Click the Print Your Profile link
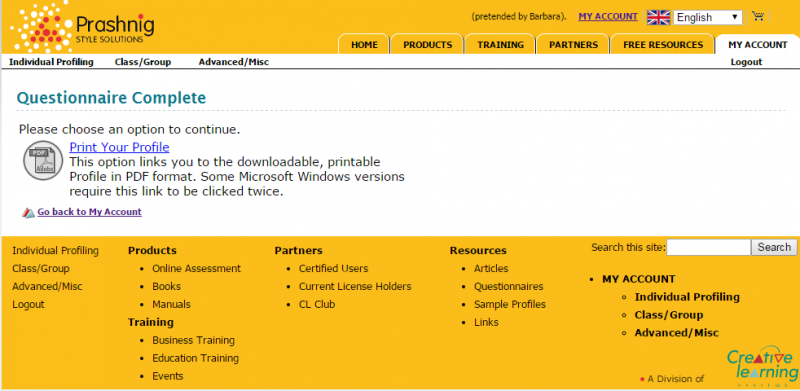This screenshot has height=391, width=800. (x=119, y=147)
